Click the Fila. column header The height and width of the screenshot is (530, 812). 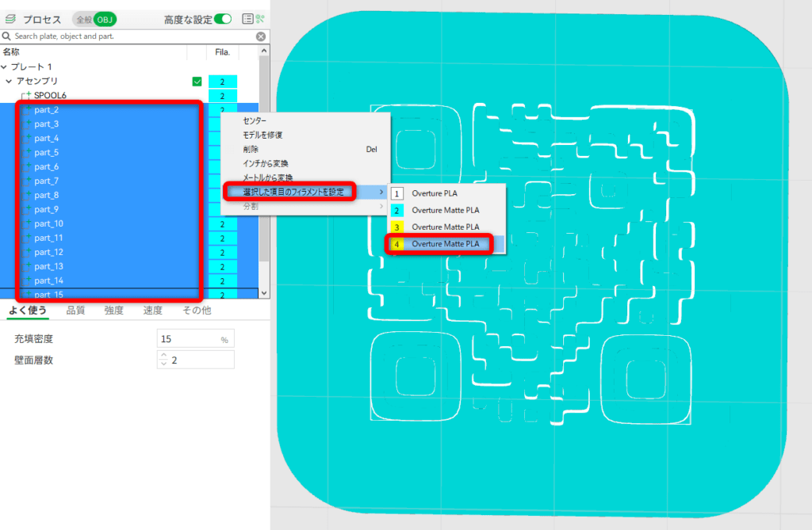coord(222,51)
